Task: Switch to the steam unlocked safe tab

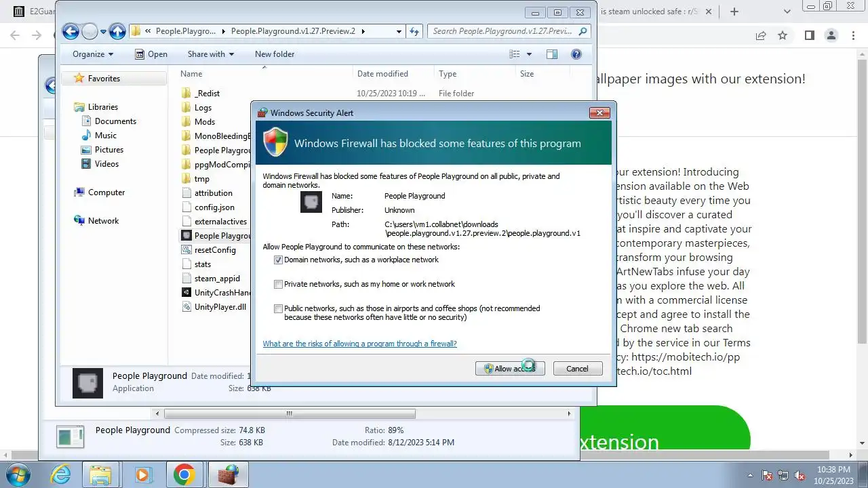Action: pyautogui.click(x=650, y=12)
